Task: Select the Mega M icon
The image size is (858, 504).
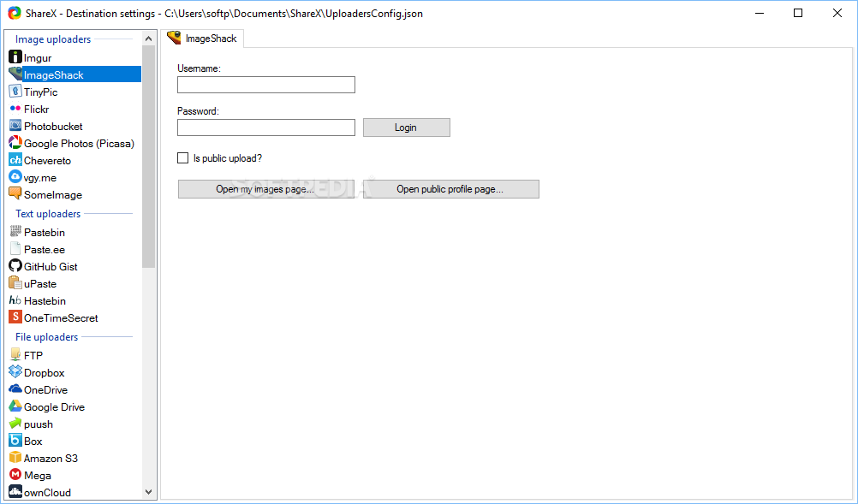Action: click(x=15, y=475)
